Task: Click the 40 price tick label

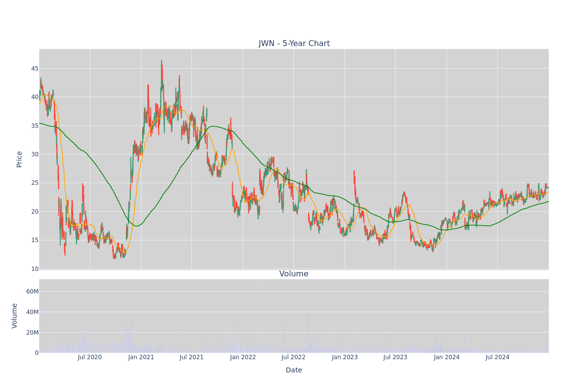Action: coord(34,97)
